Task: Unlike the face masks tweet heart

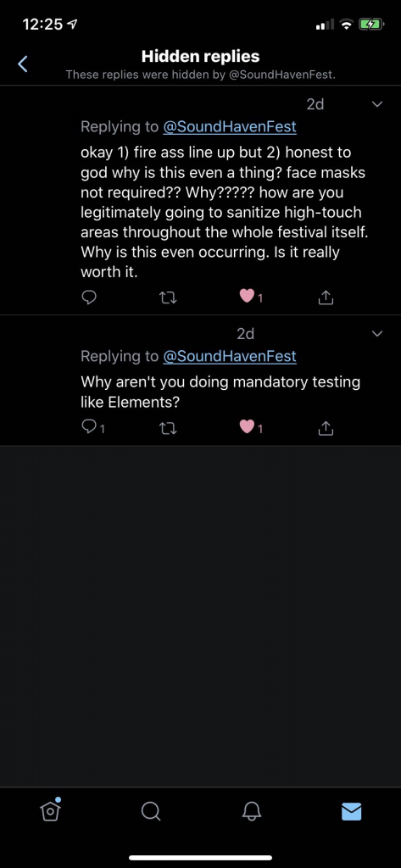Action: tap(247, 298)
